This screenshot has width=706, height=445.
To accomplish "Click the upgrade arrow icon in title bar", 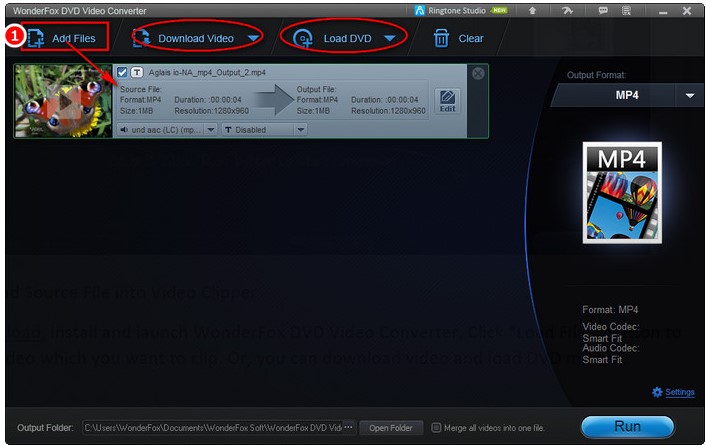I will 532,10.
